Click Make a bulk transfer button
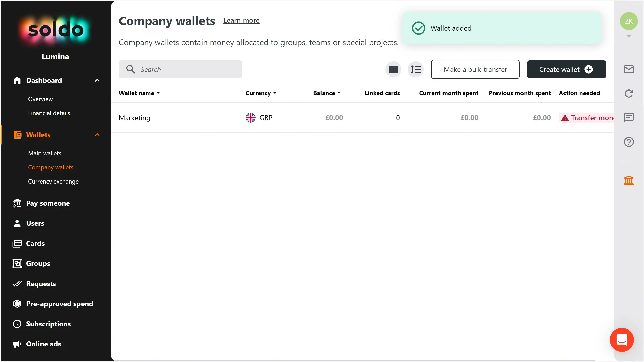 click(475, 69)
